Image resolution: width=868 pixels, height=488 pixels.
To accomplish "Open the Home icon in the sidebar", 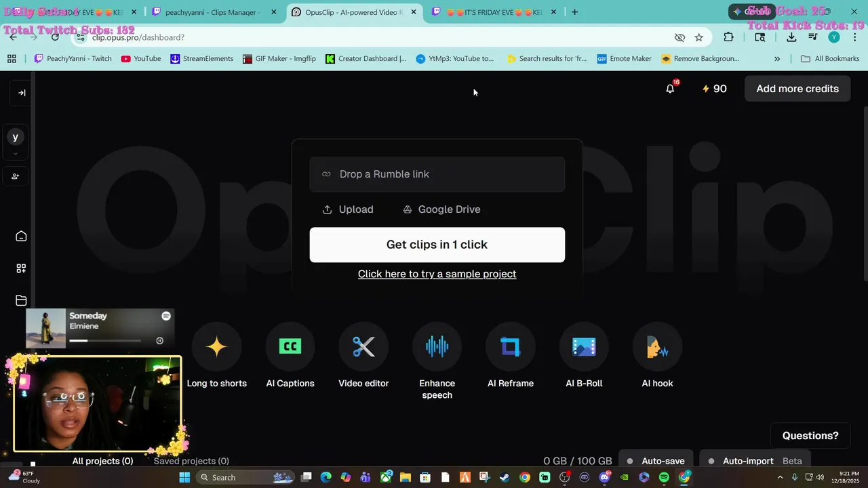I will (x=21, y=237).
